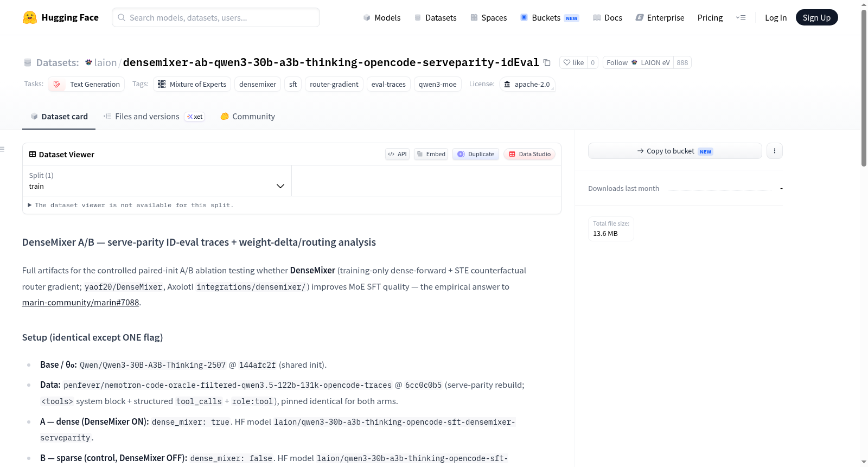Switch to the Dataset card tab
The height and width of the screenshot is (467, 868).
pos(59,116)
